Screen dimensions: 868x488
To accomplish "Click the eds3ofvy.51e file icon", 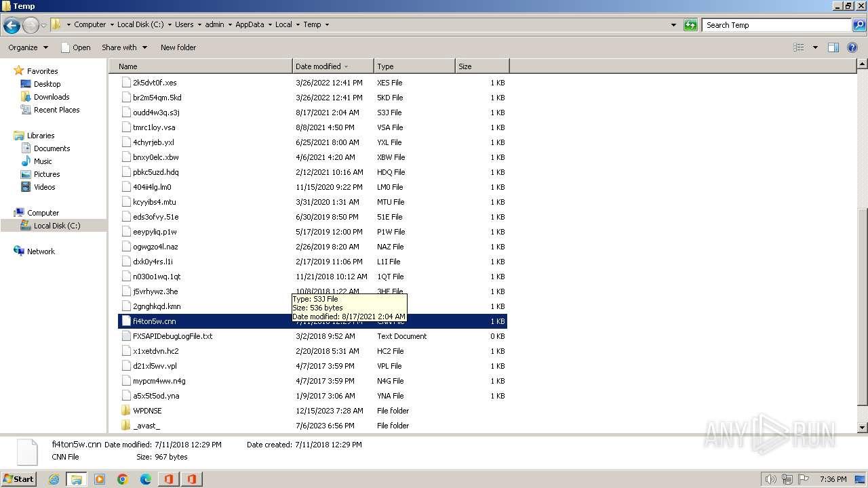I will [126, 217].
